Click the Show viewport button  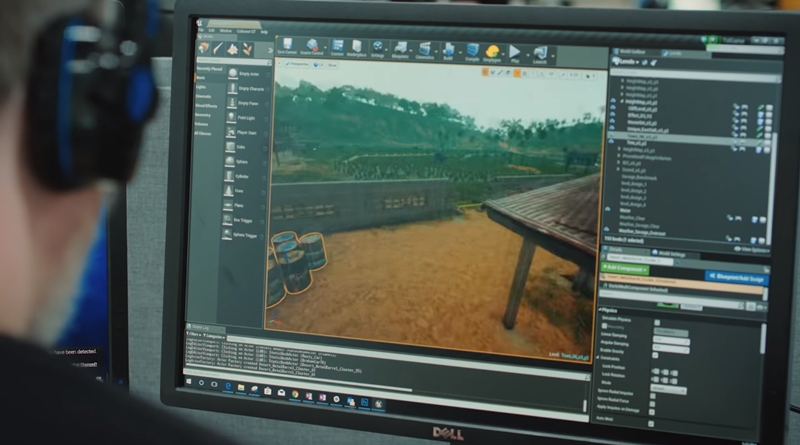333,65
